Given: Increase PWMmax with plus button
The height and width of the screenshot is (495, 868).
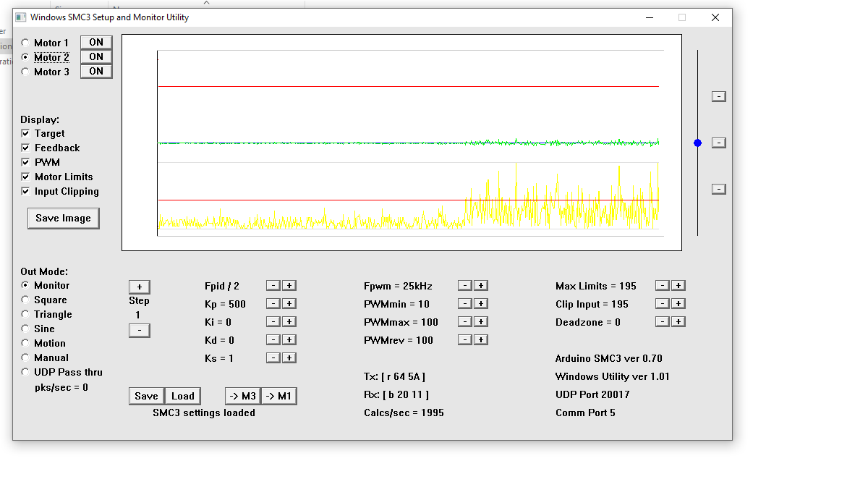Looking at the screenshot, I should (481, 321).
